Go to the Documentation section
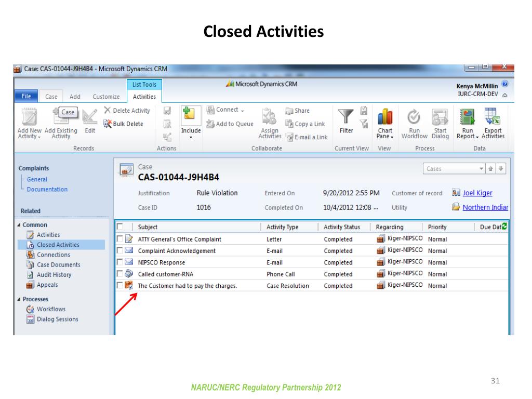 tap(47, 189)
